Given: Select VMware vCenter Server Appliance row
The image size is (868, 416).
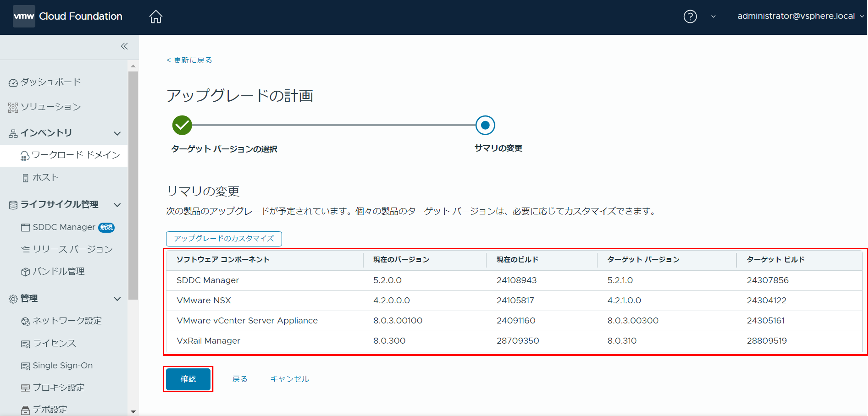Looking at the screenshot, I should tap(514, 321).
